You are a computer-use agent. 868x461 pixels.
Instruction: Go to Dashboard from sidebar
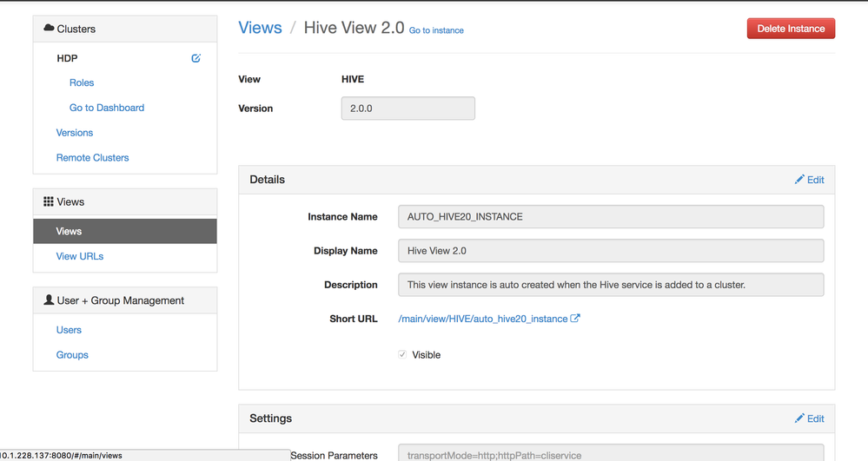tap(107, 108)
